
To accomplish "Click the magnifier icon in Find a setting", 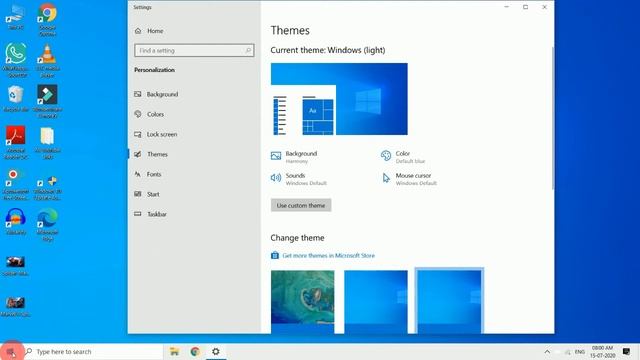I will (248, 51).
